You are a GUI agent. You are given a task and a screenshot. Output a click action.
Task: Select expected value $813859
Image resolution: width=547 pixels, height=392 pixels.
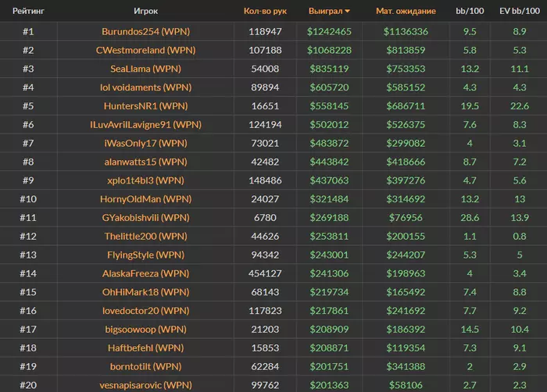point(406,50)
